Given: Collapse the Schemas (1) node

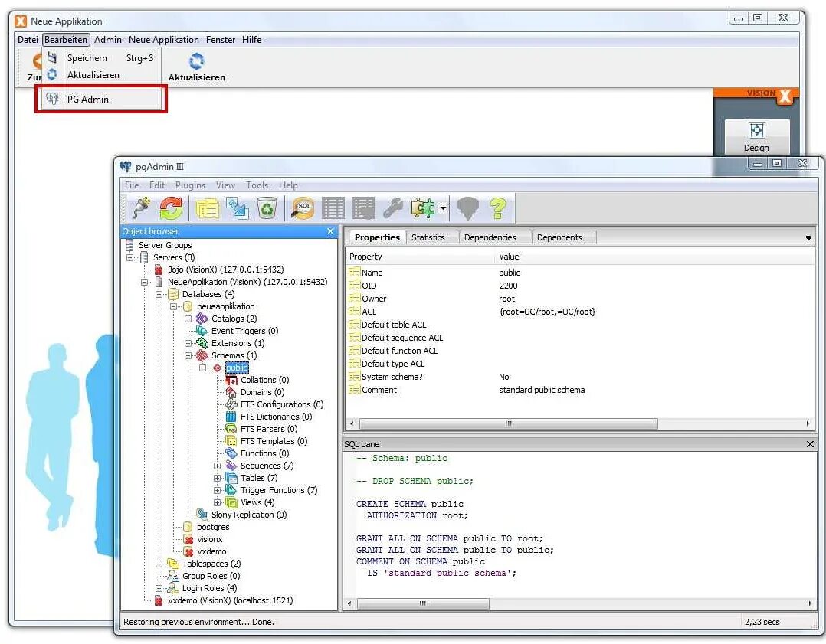Looking at the screenshot, I should point(188,355).
